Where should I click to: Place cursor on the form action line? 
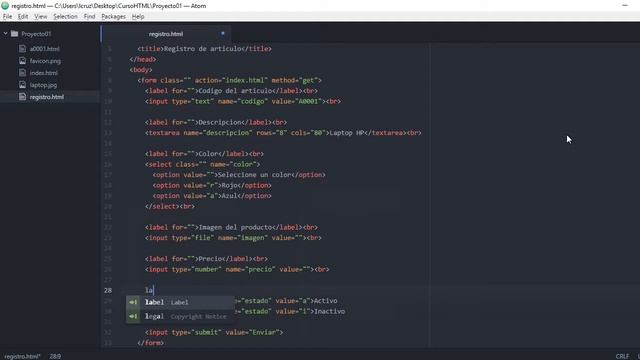click(230, 80)
